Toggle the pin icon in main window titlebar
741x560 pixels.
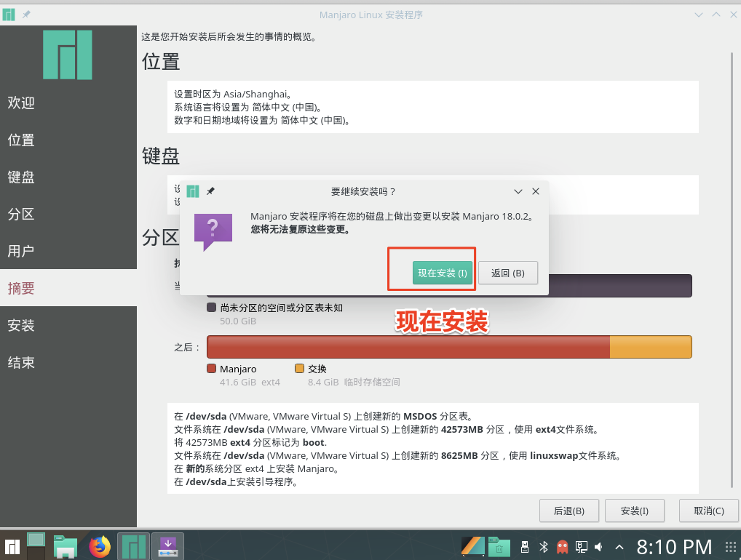tap(26, 15)
